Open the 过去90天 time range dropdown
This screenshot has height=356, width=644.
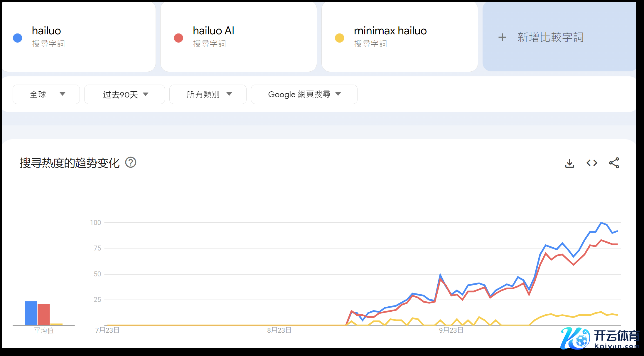tap(124, 94)
